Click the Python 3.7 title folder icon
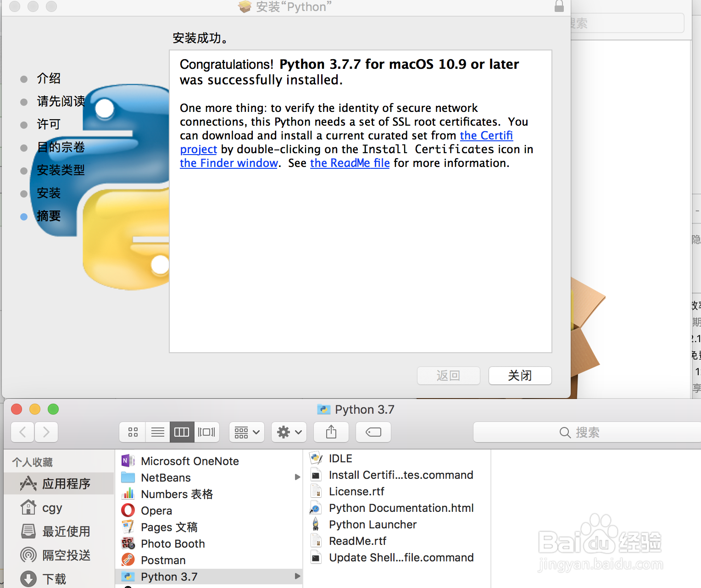Image resolution: width=701 pixels, height=588 pixels. [x=324, y=410]
